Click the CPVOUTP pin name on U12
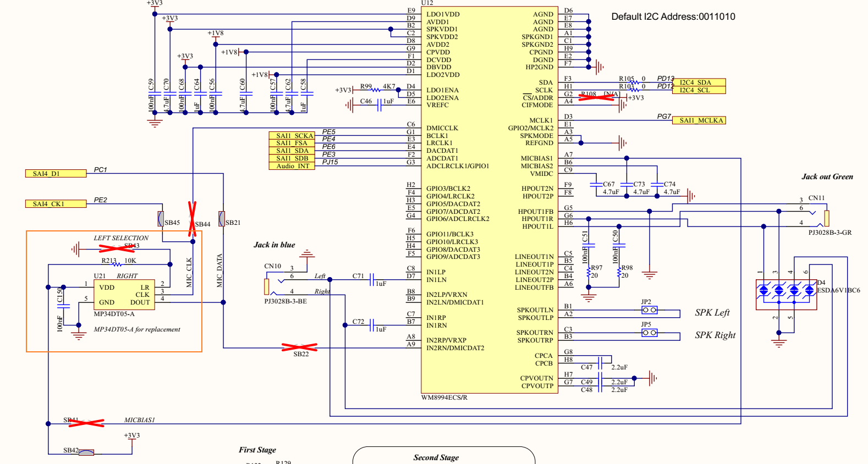 [537, 386]
